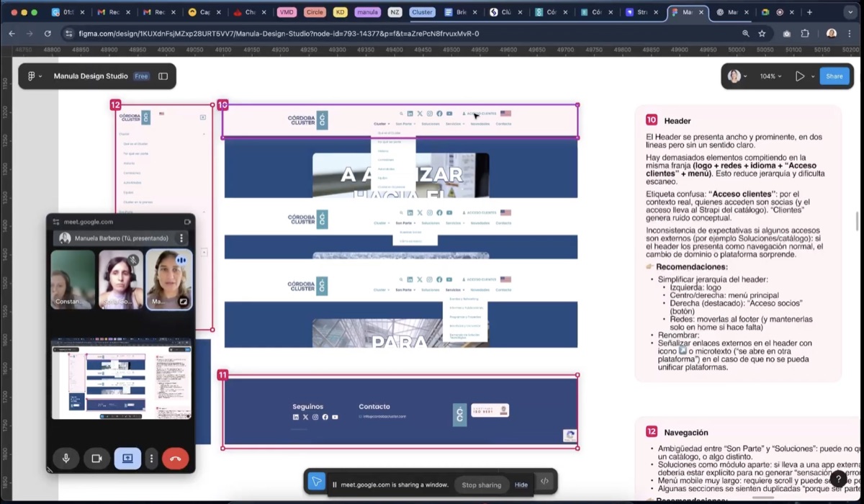Open the Chrome profile avatar
Image resolution: width=864 pixels, height=504 pixels.
pos(832,34)
